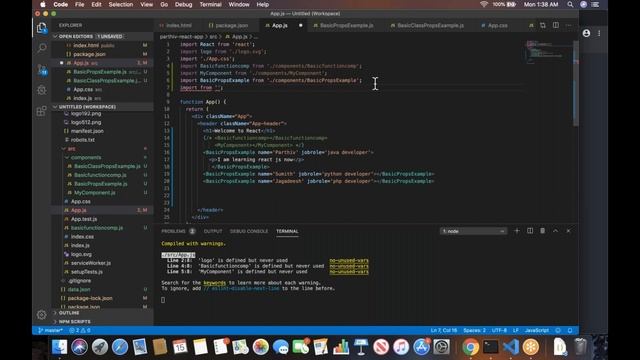The image size is (640, 360).
Task: Click the master git branch indicator
Action: click(x=50, y=330)
